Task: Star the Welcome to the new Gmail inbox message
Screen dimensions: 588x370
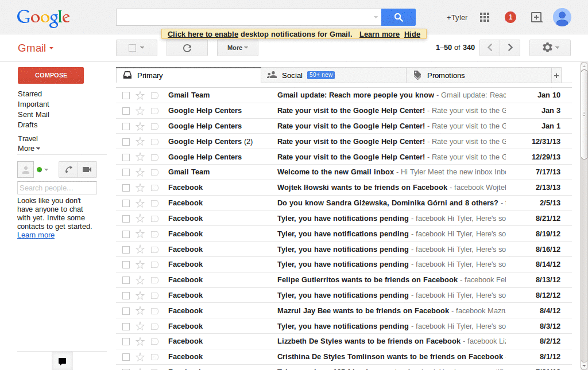Action: (140, 172)
